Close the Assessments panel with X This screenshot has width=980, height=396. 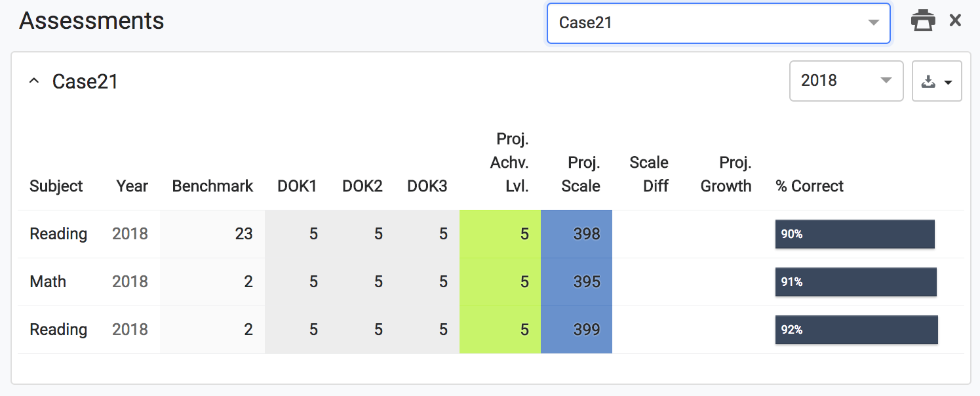pyautogui.click(x=955, y=21)
